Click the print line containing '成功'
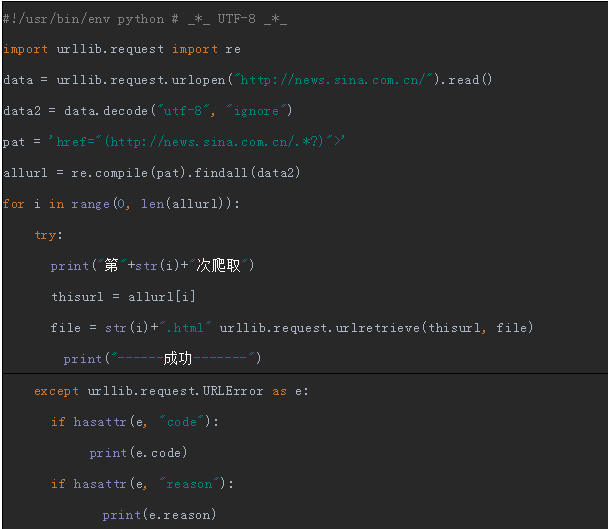 coord(162,358)
